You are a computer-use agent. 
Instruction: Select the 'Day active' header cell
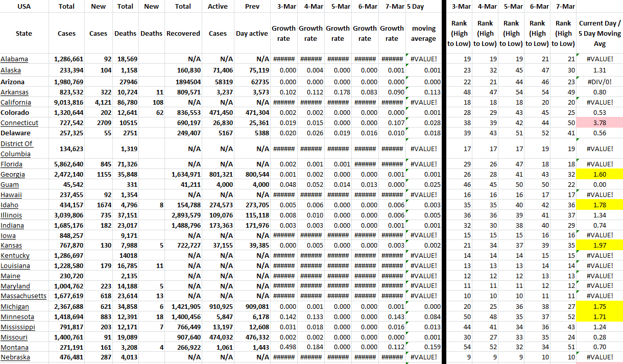point(252,33)
